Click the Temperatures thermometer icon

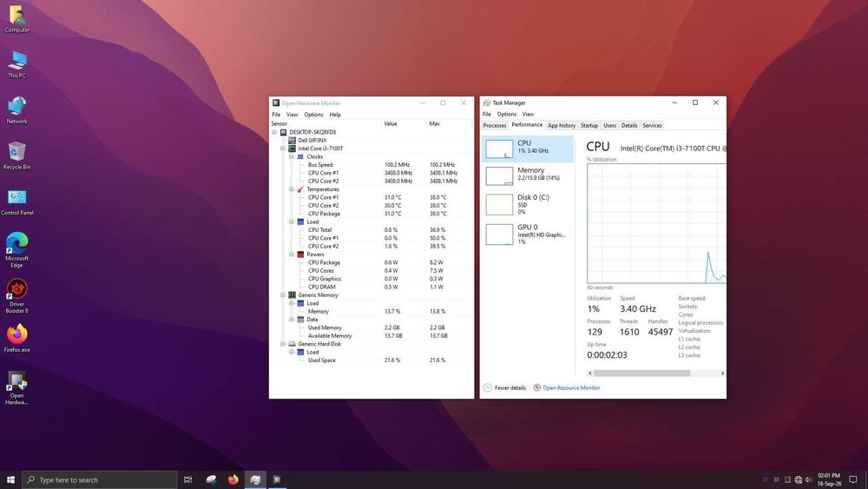click(300, 189)
